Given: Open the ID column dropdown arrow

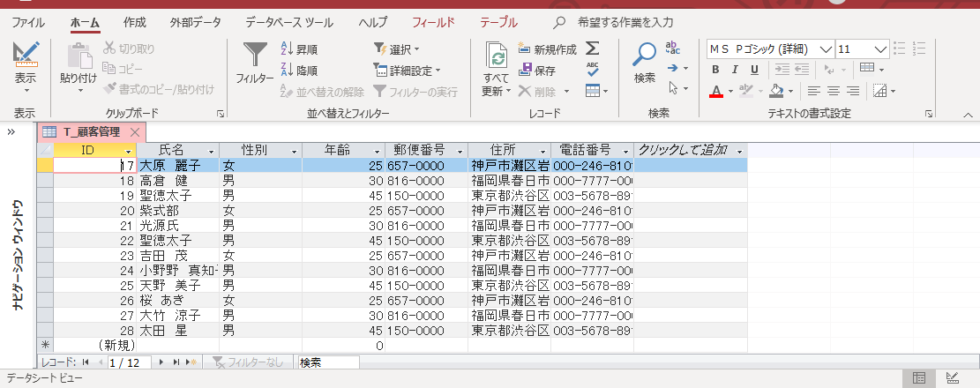Looking at the screenshot, I should tap(129, 151).
